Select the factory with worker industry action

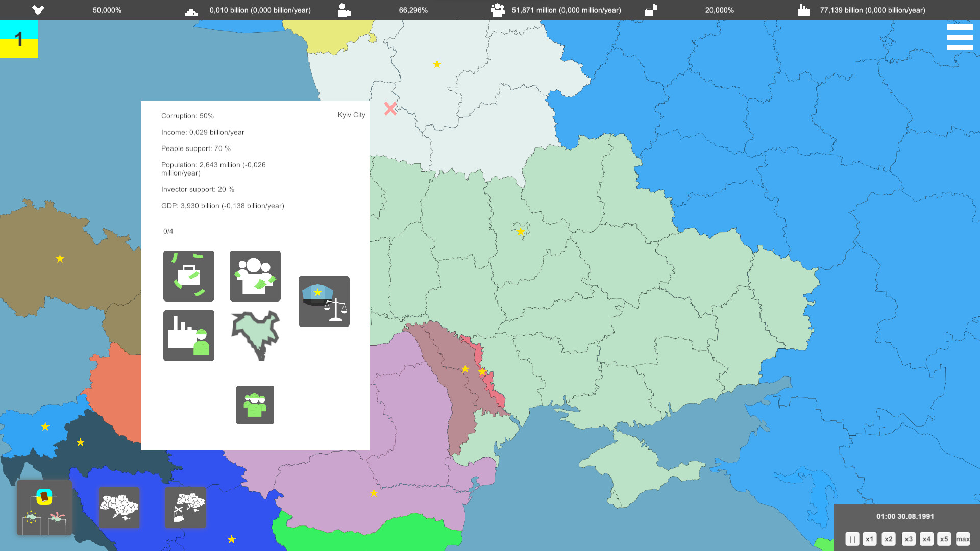pyautogui.click(x=188, y=335)
